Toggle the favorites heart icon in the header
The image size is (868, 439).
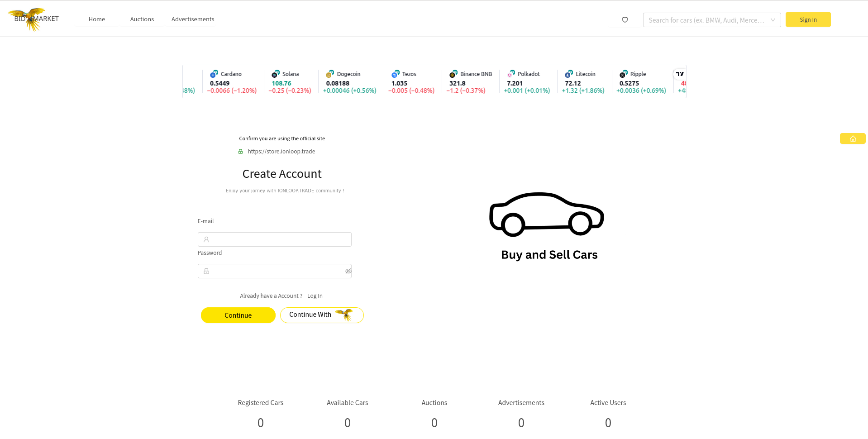click(x=625, y=20)
